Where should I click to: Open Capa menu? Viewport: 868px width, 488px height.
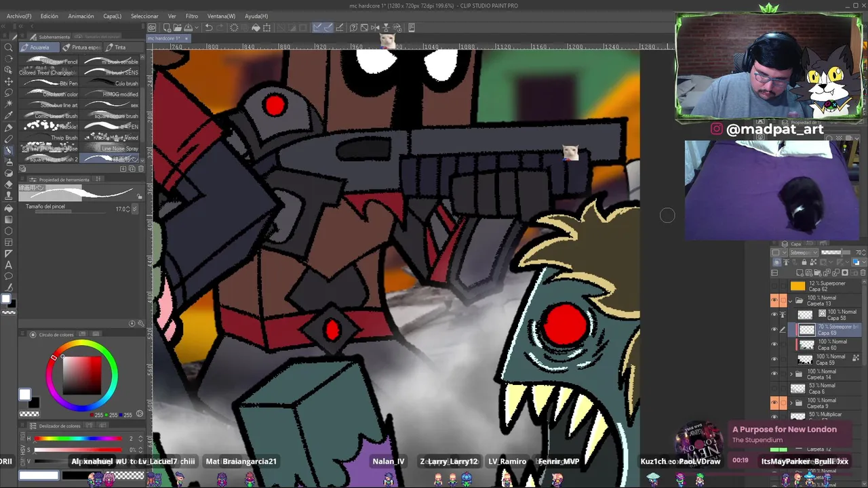point(112,16)
